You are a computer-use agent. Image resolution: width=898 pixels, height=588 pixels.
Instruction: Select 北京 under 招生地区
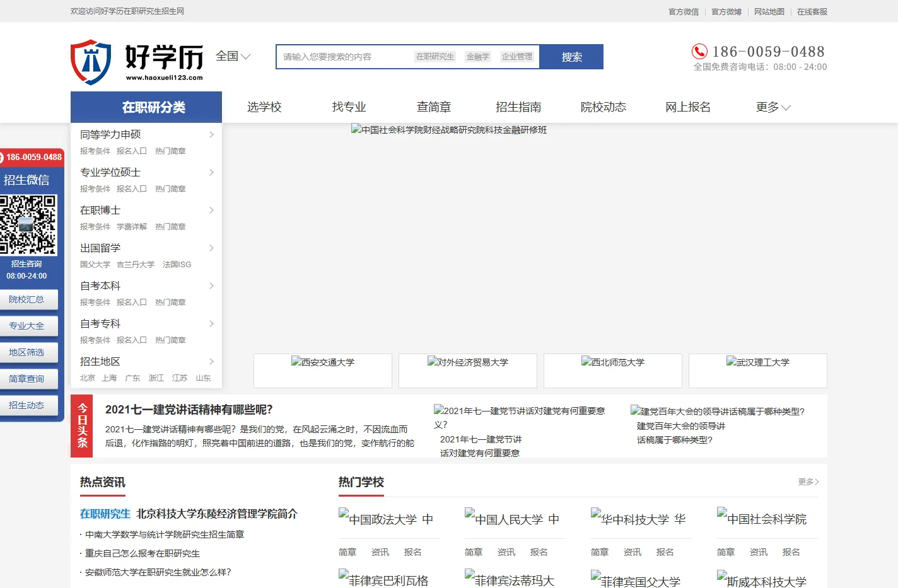88,378
